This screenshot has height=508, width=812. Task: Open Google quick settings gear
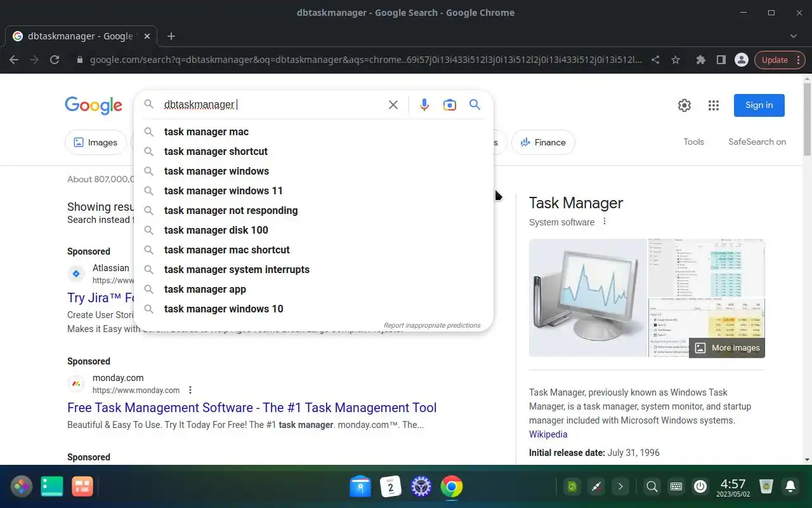coord(684,105)
